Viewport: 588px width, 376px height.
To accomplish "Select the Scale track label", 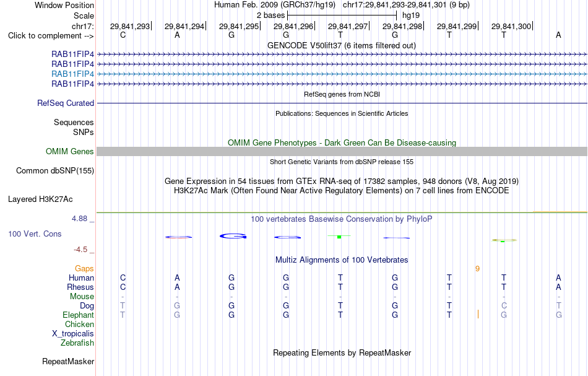I will [84, 15].
